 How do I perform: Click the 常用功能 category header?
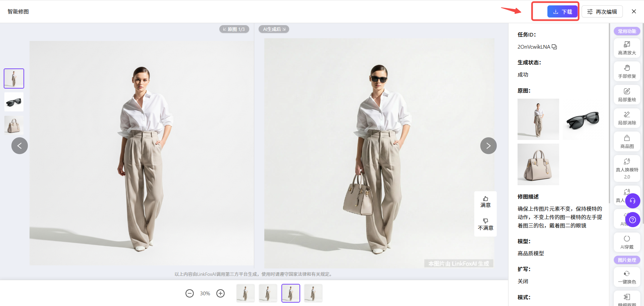coord(627,31)
